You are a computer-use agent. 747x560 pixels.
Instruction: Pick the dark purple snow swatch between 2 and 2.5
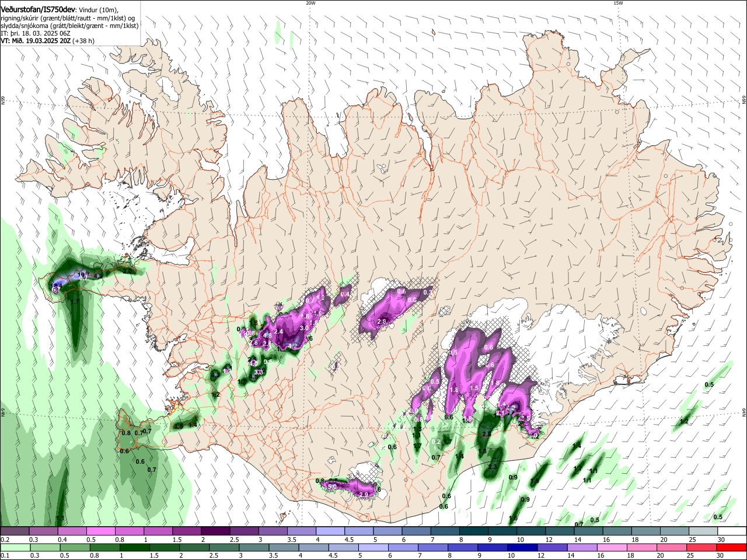point(216,531)
